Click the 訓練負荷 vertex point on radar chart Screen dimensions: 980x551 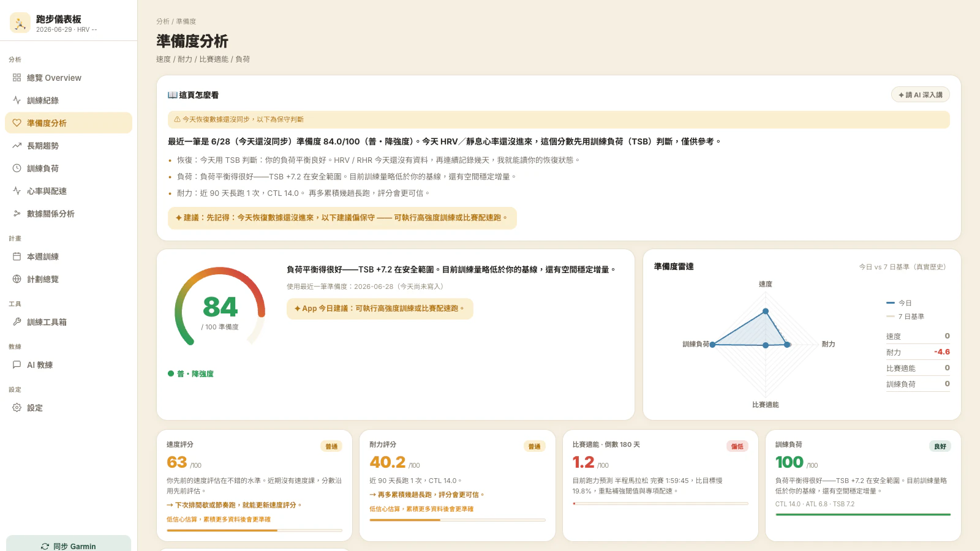(x=712, y=345)
